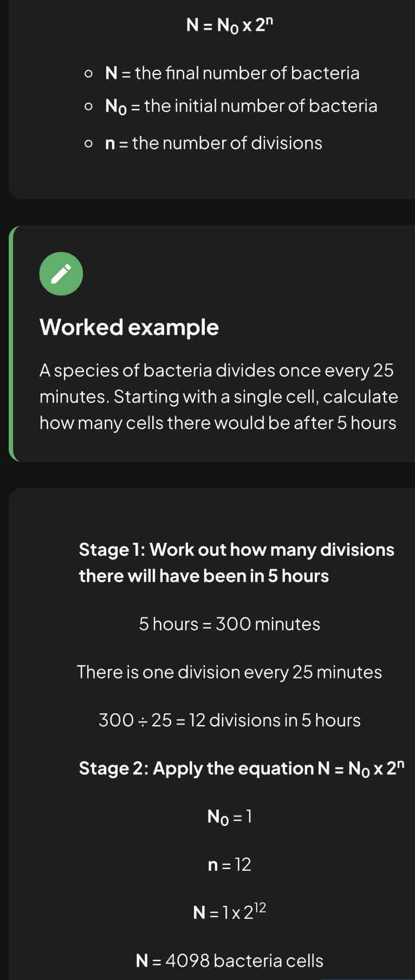Select the 'initial number of bacteria' definition line
The height and width of the screenshot is (980, 415).
click(x=241, y=107)
